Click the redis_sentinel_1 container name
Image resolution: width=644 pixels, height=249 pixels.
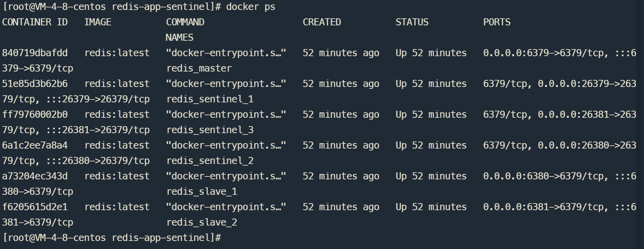pos(210,99)
